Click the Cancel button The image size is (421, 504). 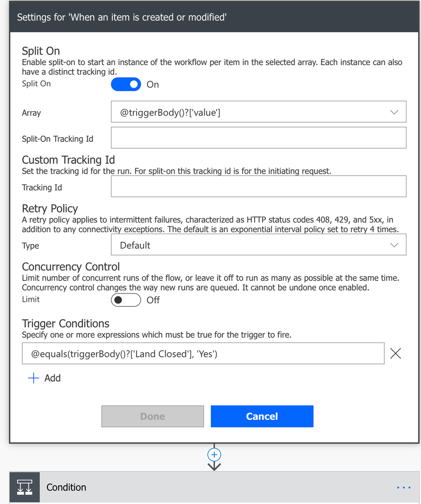(x=262, y=416)
